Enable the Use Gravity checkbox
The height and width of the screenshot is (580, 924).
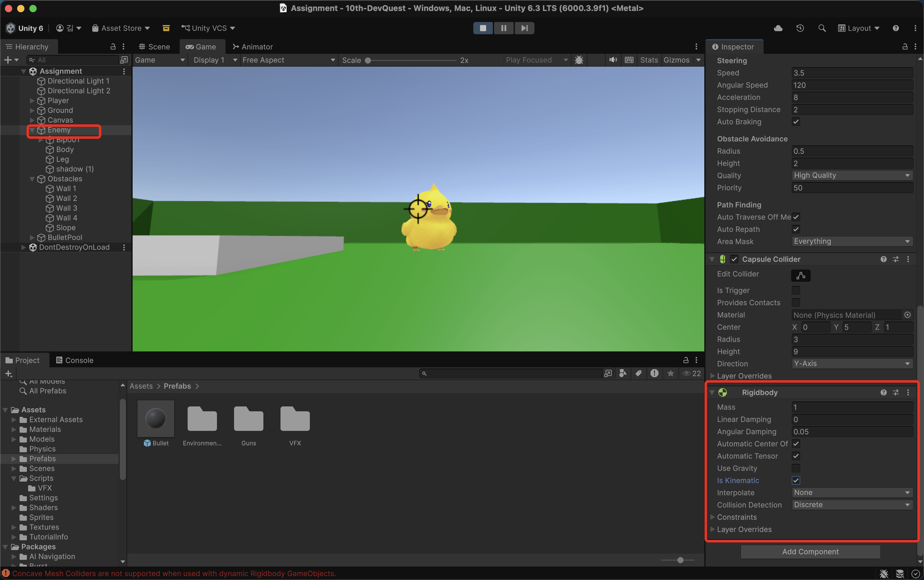(x=796, y=468)
